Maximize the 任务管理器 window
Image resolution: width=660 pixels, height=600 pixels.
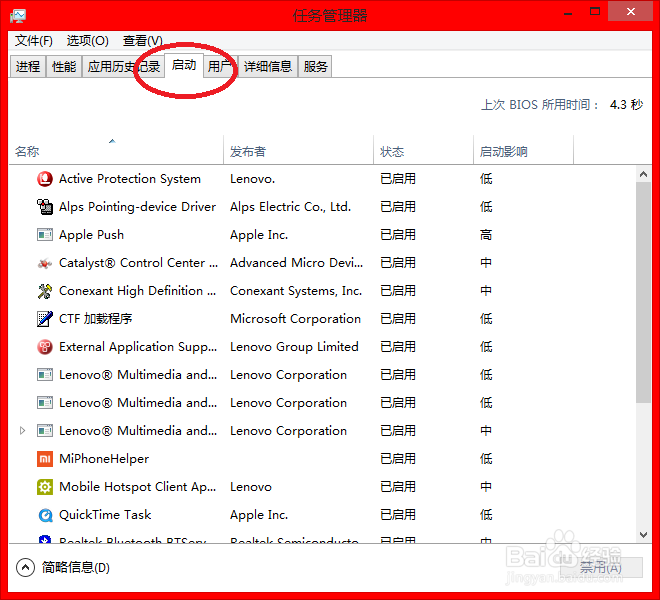pyautogui.click(x=595, y=12)
